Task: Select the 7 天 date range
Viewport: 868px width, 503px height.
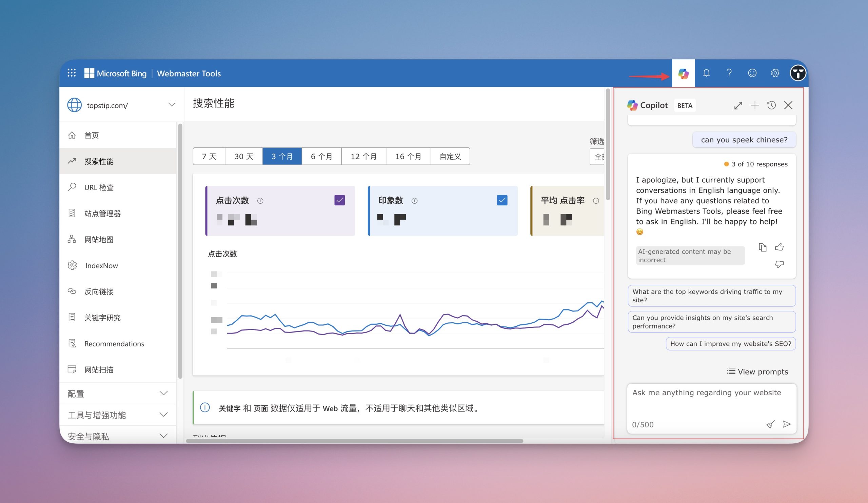Action: click(209, 156)
